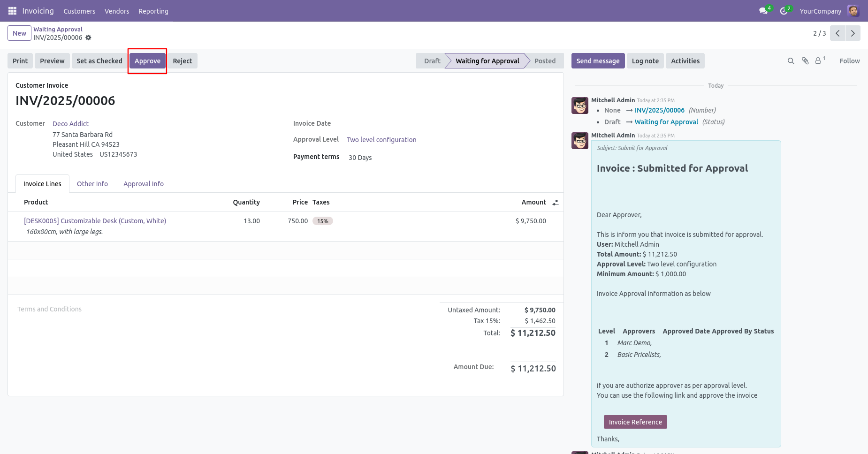
Task: Click Set as Checked button
Action: [99, 61]
